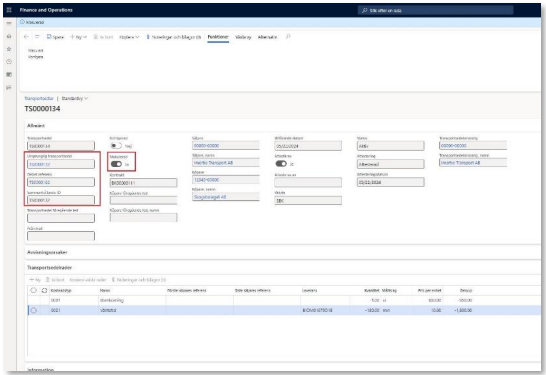Image resolution: width=546 pixels, height=375 pixels.
Task: Click the Status field showing Aktiv
Action: point(391,146)
